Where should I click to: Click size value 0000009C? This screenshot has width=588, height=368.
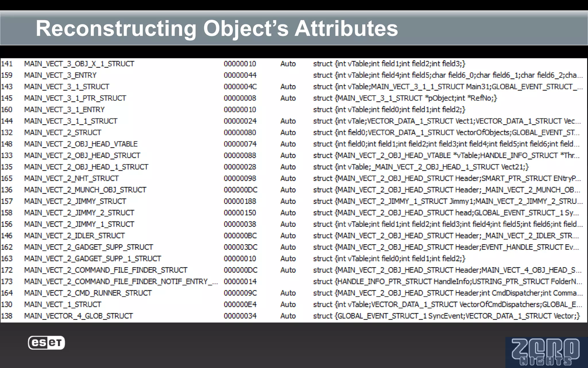click(x=240, y=293)
